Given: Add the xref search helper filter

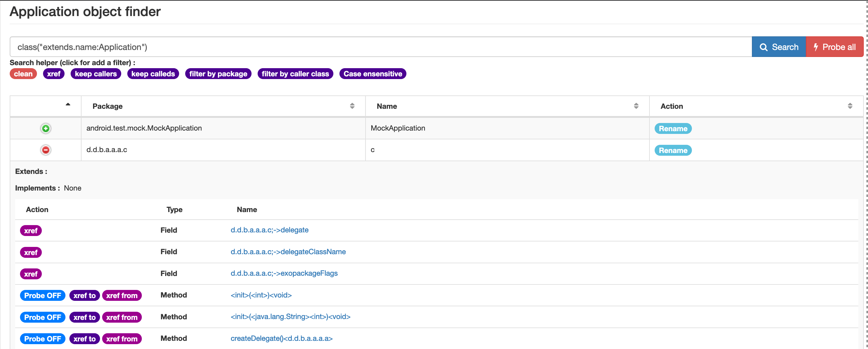Looking at the screenshot, I should coord(54,74).
